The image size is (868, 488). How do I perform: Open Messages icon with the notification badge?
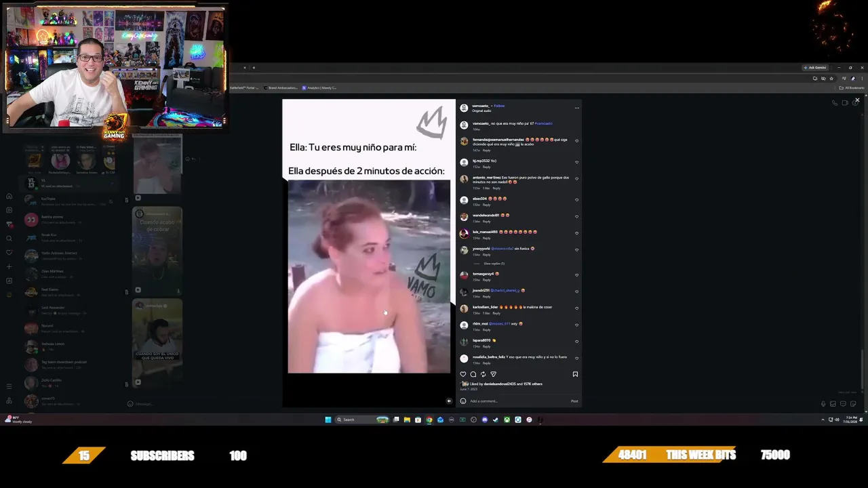point(9,224)
